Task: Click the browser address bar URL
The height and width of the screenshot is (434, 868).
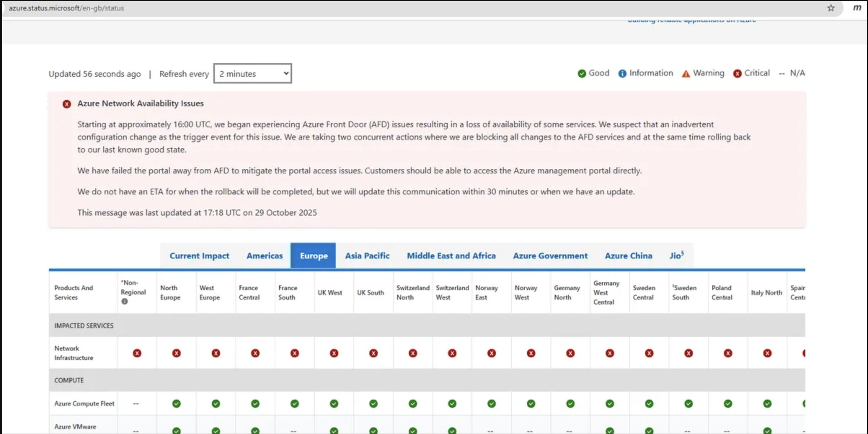Action: pos(66,8)
